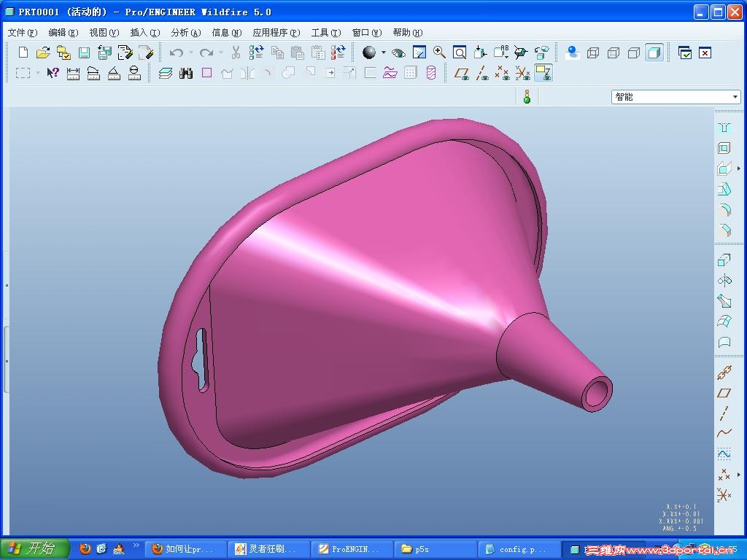747x560 pixels.
Task: Open the 分析(A) menu
Action: point(186,32)
